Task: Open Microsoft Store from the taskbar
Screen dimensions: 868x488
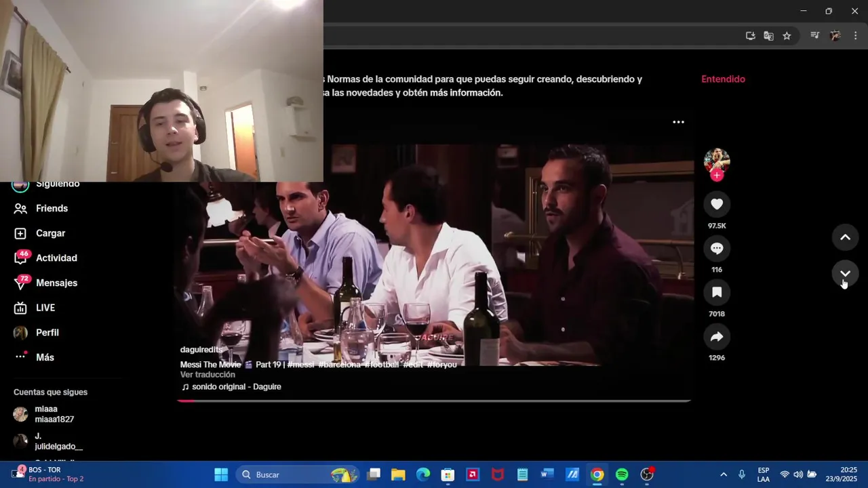Action: click(x=448, y=474)
